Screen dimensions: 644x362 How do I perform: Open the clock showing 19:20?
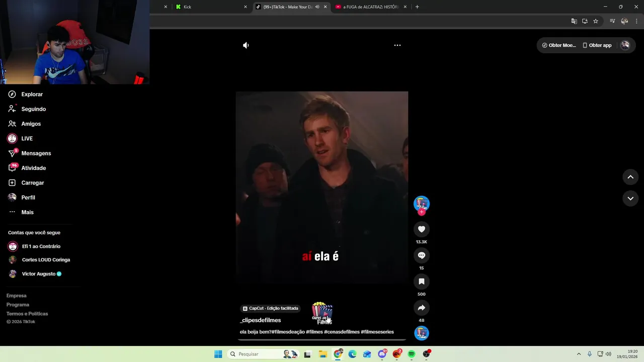[x=627, y=354]
